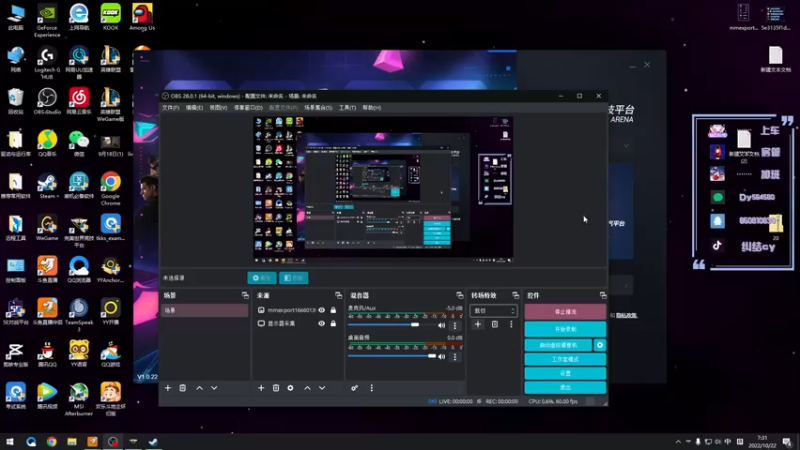Screen dimensions: 800x450
Task: Toggle 工作室模式 studio mode
Action: (565, 360)
